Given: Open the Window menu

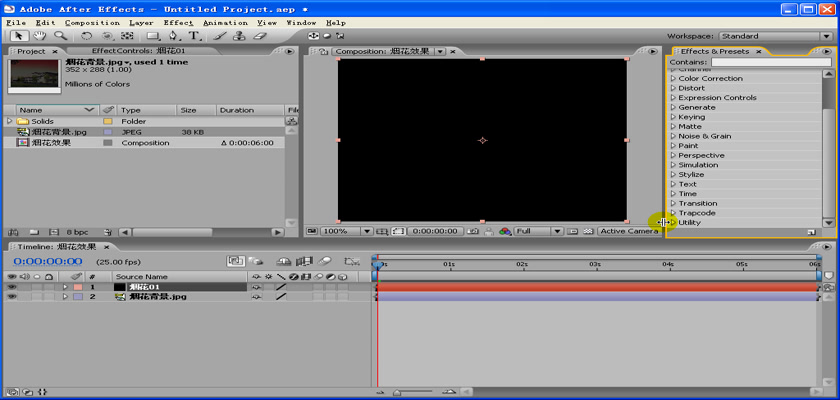Looking at the screenshot, I should (301, 22).
